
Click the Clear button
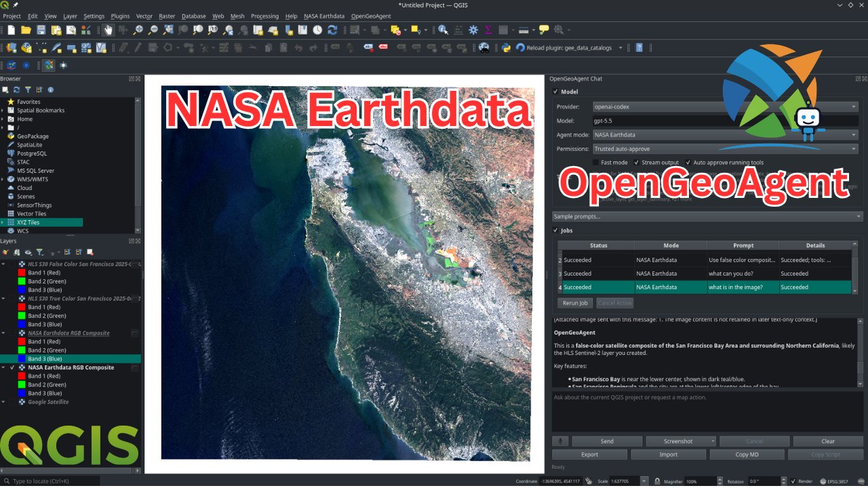(828, 441)
